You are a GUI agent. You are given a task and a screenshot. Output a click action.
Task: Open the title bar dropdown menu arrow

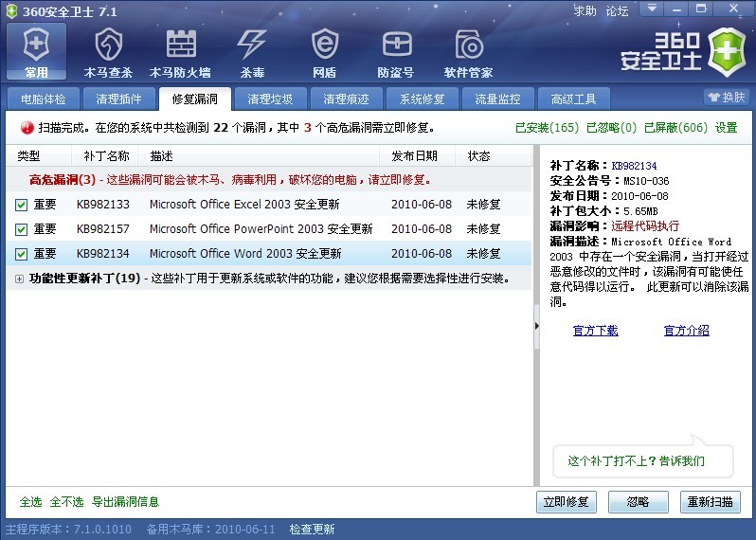pyautogui.click(x=652, y=9)
